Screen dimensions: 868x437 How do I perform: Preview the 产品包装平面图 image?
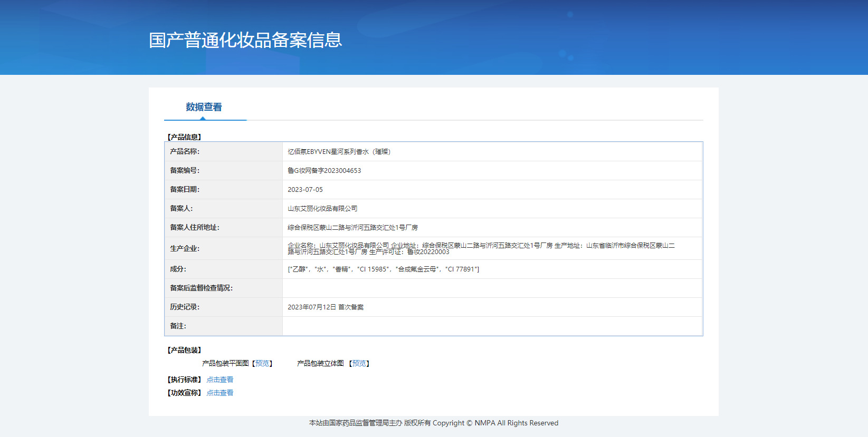tap(262, 363)
